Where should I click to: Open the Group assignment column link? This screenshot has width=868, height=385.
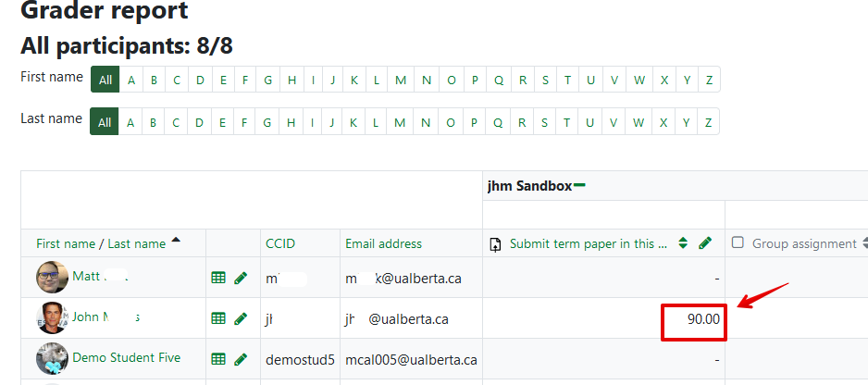coord(803,243)
